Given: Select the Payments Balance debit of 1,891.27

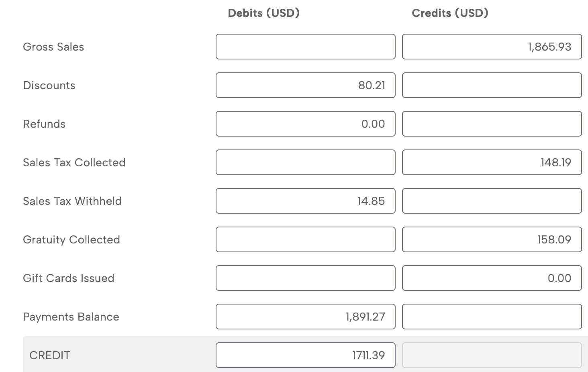Looking at the screenshot, I should pyautogui.click(x=305, y=317).
